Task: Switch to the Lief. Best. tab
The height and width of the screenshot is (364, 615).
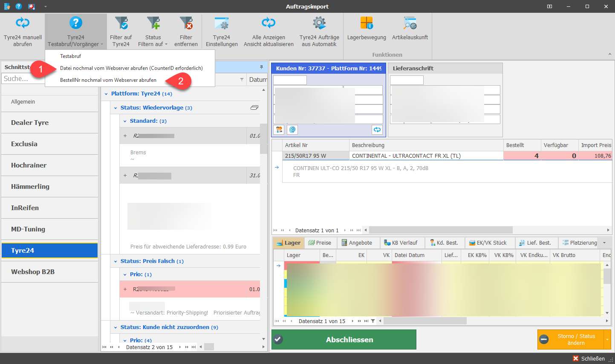Action: point(536,243)
